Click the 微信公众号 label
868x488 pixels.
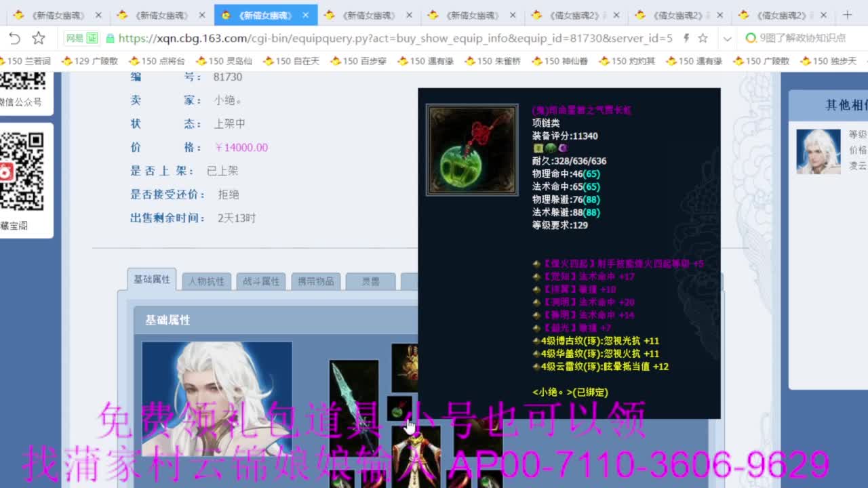tap(20, 102)
